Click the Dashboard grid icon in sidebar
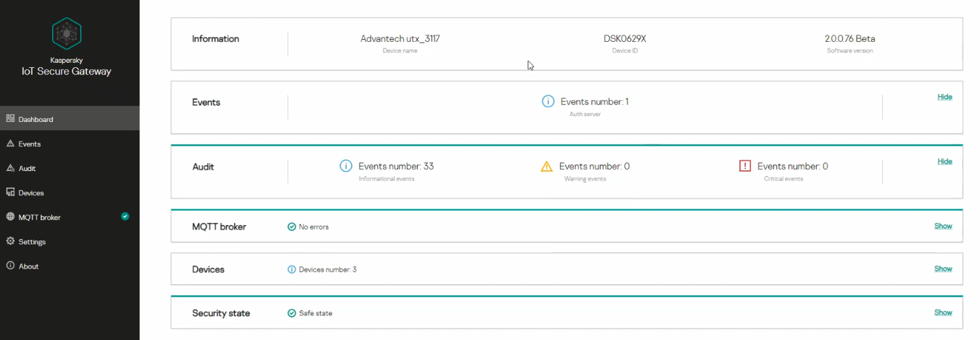980x340 pixels. (x=11, y=119)
